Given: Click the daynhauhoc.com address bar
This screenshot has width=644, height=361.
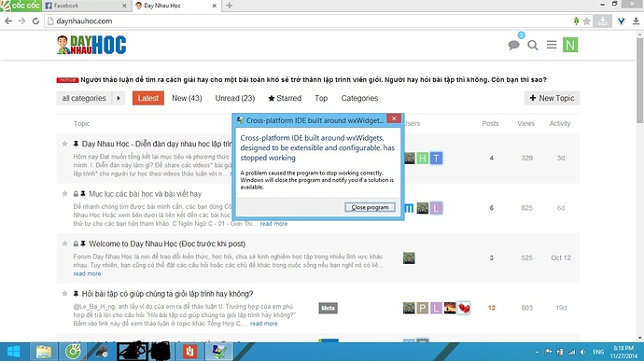Looking at the screenshot, I should pyautogui.click(x=308, y=21).
